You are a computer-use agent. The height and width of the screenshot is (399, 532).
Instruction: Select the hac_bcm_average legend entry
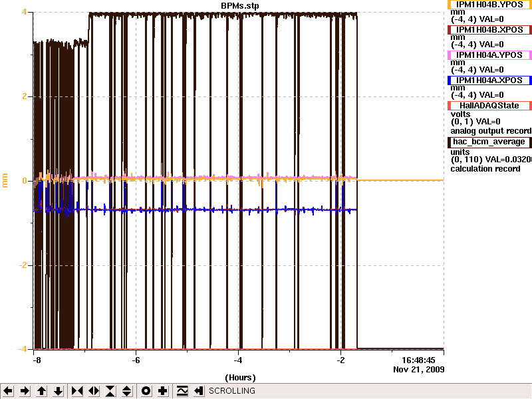[x=489, y=142]
